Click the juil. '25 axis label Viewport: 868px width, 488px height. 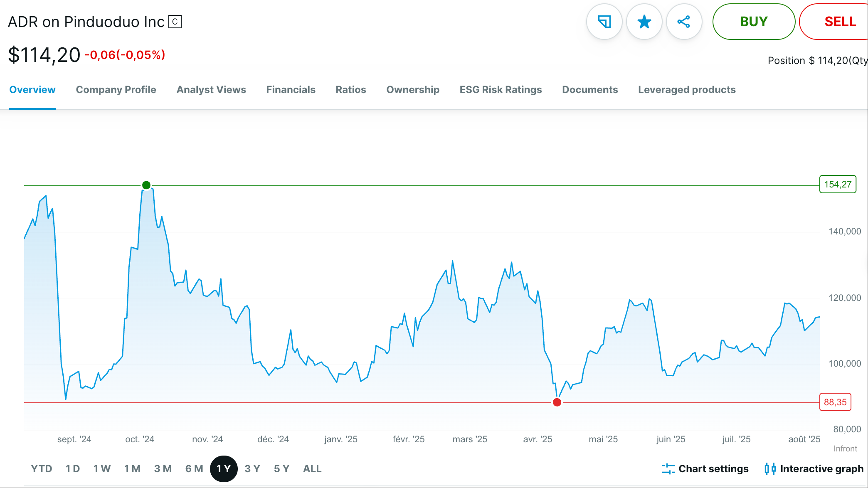coord(736,439)
